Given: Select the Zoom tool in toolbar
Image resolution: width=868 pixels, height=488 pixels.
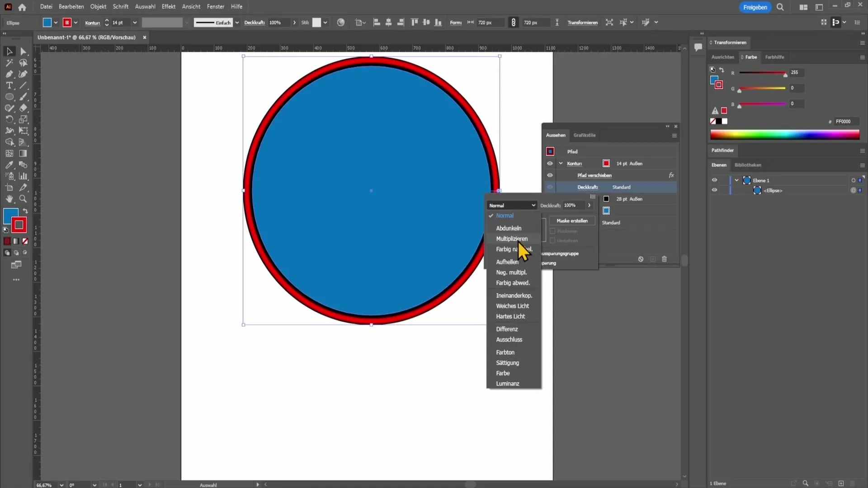Looking at the screenshot, I should click(x=24, y=199).
